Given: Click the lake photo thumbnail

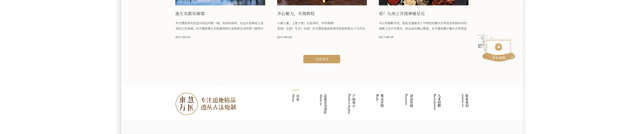Looking at the screenshot, I should (220, 3).
